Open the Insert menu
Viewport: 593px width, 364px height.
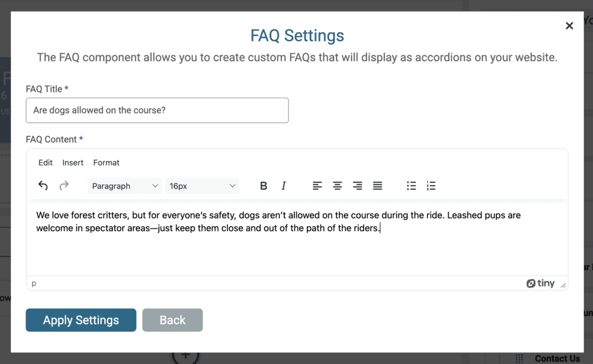(x=73, y=163)
